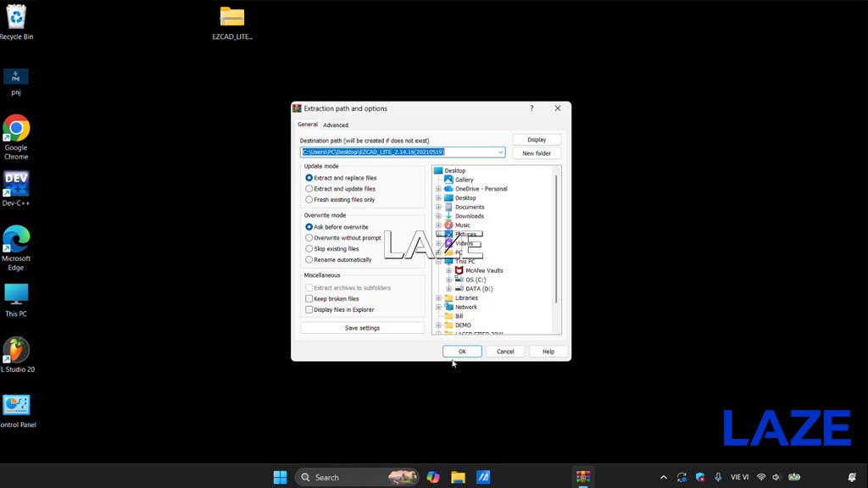This screenshot has width=868, height=488.
Task: Open the EZCAD_LITE folder on desktop
Action: (232, 23)
